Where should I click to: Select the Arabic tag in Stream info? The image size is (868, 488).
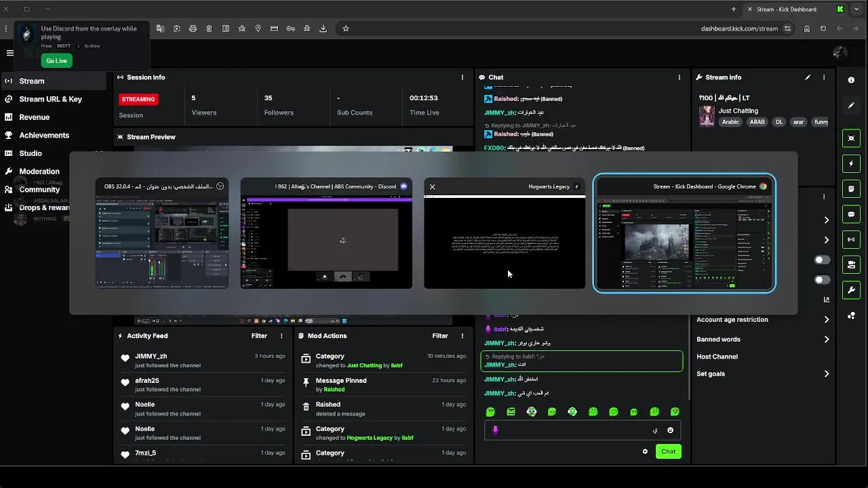click(x=730, y=122)
